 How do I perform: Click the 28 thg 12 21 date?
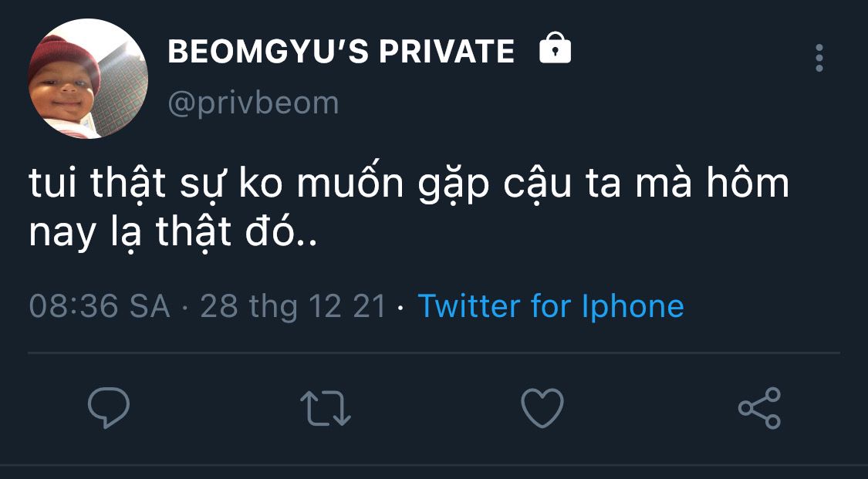click(292, 306)
